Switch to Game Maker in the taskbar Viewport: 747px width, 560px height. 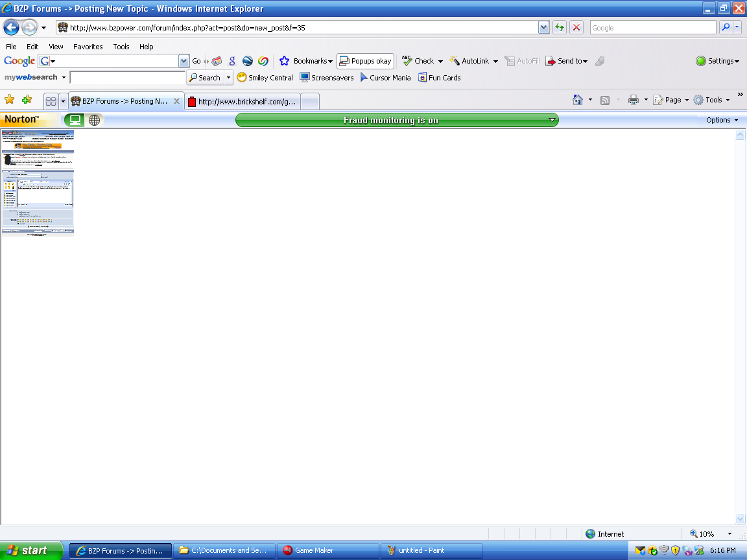point(327,550)
